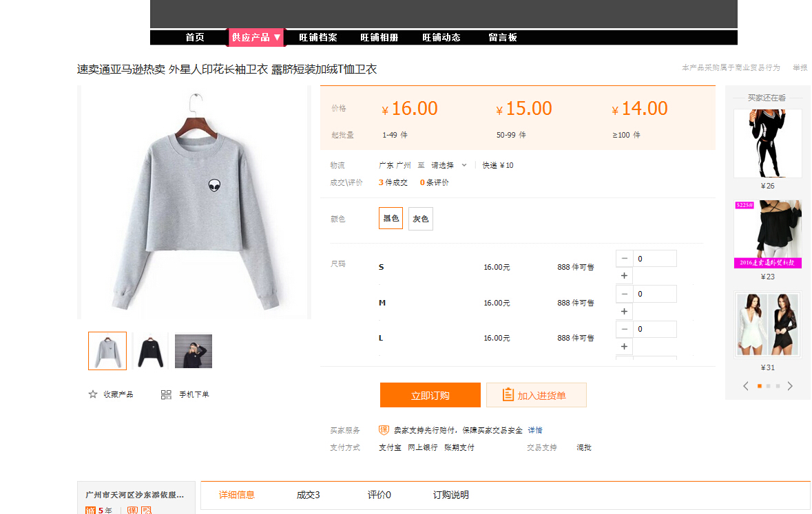Select the black sweatshirt thumbnail image
The image size is (812, 514).
pos(150,351)
